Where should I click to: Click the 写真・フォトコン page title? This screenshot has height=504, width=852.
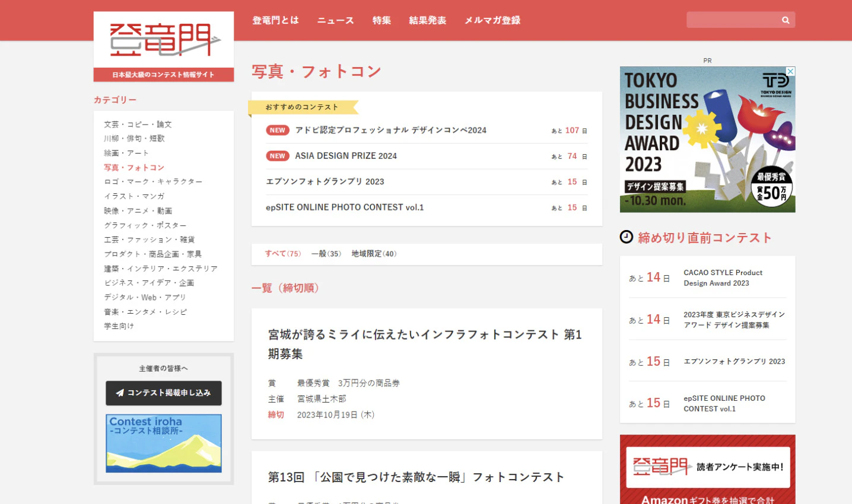click(316, 72)
